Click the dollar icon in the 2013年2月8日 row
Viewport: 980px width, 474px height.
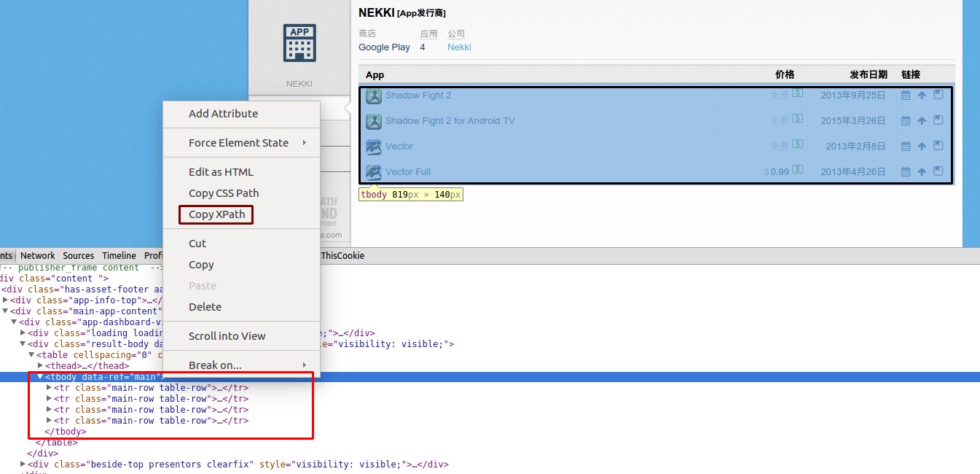798,145
